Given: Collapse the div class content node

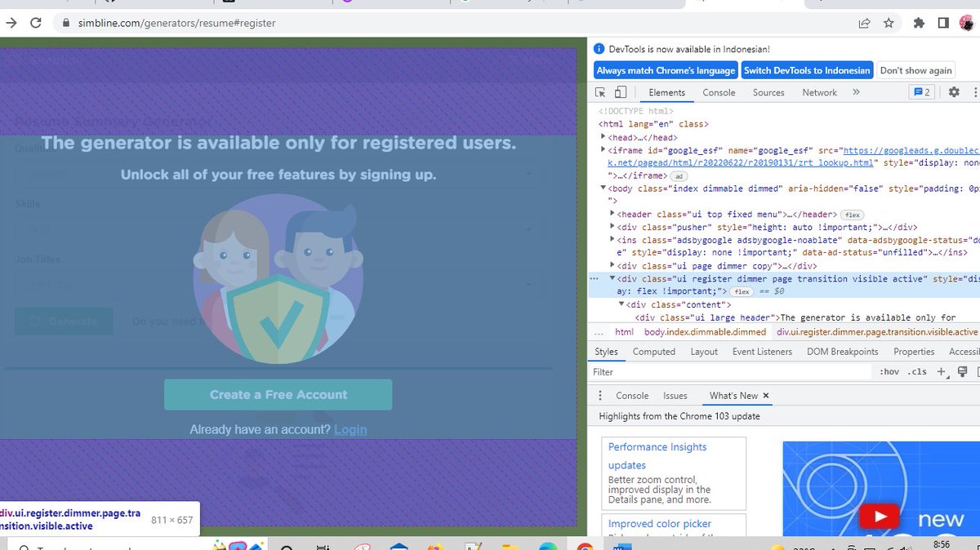Looking at the screenshot, I should (x=621, y=304).
